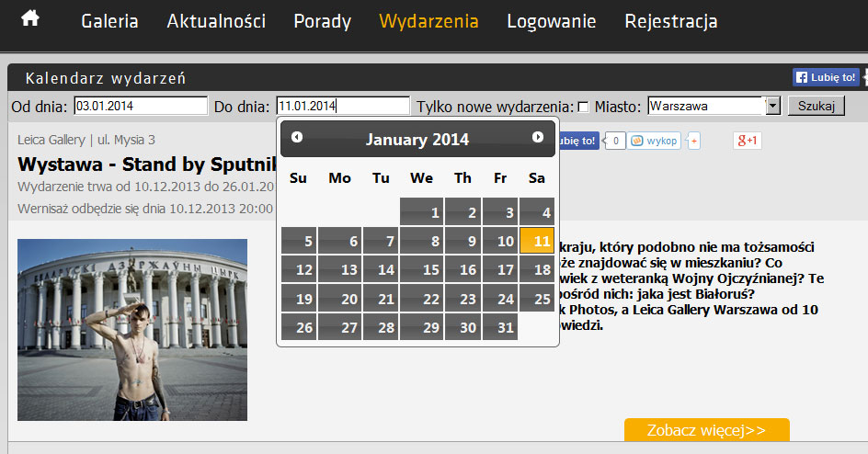Choose January 30 date cell
Viewport: 868px width, 454px height.
coord(463,327)
